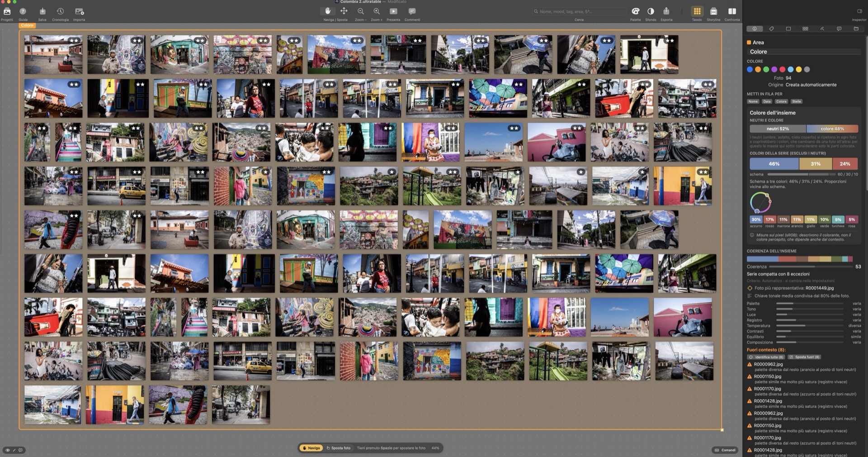This screenshot has width=868, height=457.
Task: Pick the green area color swatch
Action: [766, 69]
